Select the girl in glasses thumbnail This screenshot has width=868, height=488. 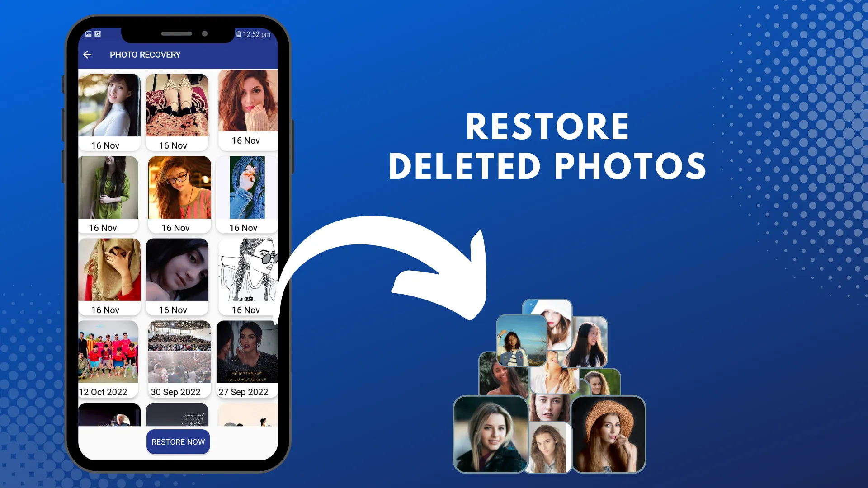pyautogui.click(x=179, y=188)
